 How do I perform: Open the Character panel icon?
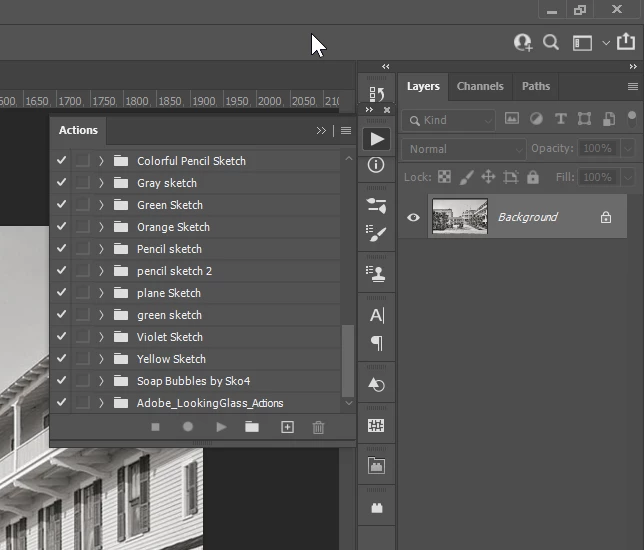(377, 315)
